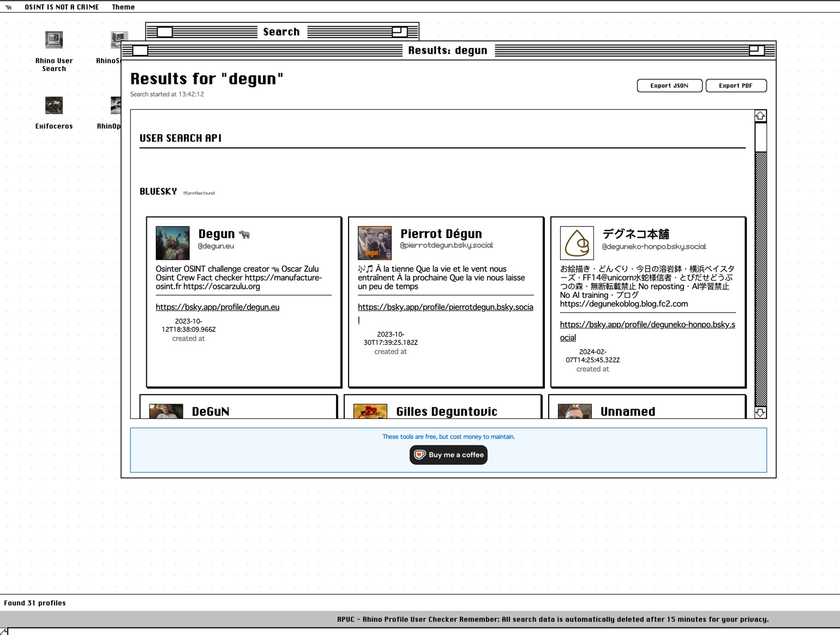Click the "Search started at 13:42:12" text
Viewport: 840px width, 635px height.
tap(167, 94)
